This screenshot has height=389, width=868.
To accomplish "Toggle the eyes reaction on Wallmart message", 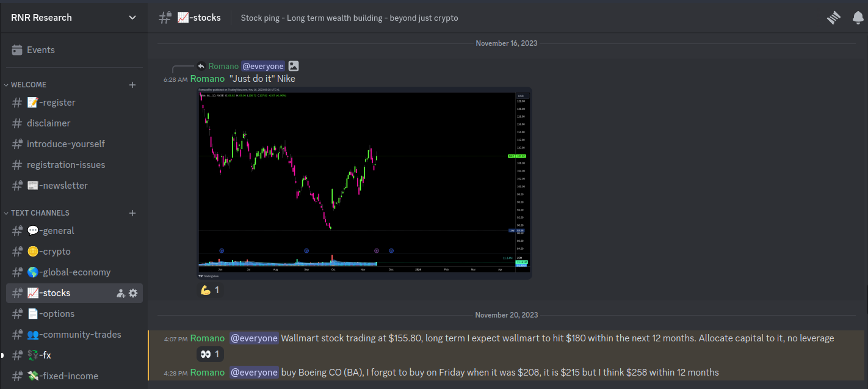I will [210, 354].
